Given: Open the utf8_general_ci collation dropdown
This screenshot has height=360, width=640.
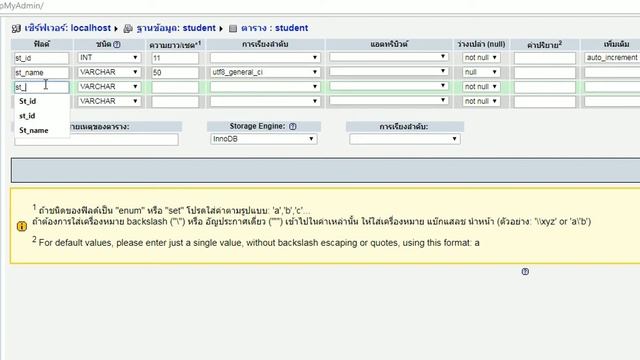Looking at the screenshot, I should click(264, 72).
